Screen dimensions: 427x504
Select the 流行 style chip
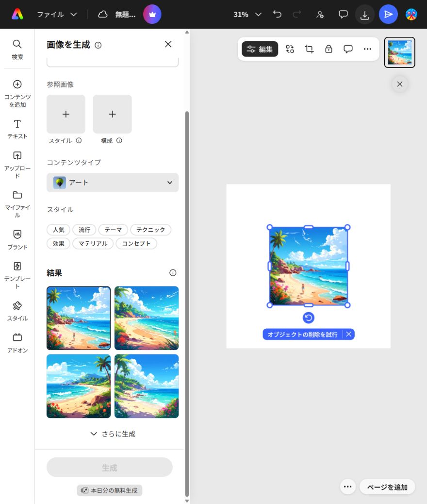[84, 230]
